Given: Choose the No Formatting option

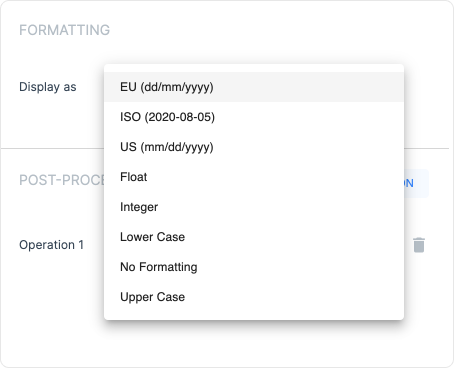Looking at the screenshot, I should pyautogui.click(x=254, y=267).
